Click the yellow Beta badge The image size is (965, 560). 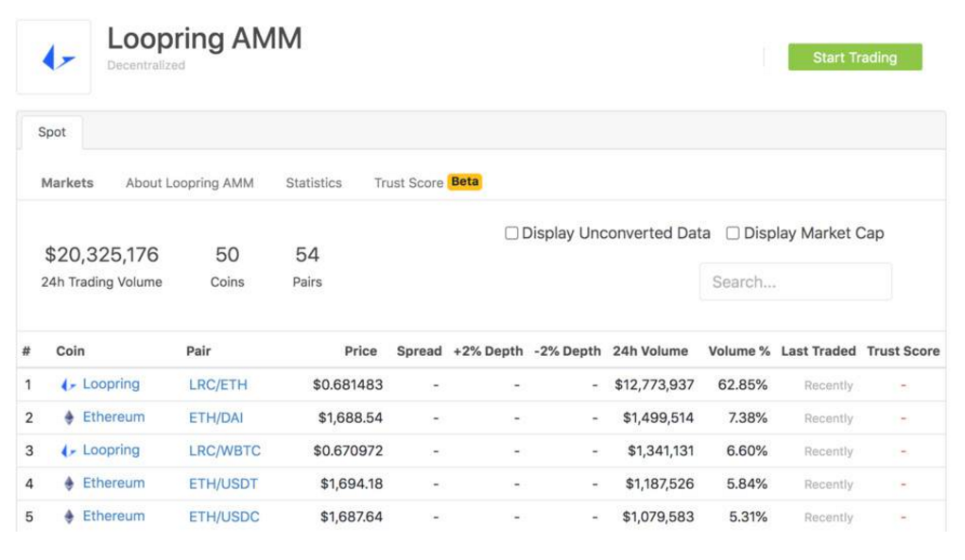pyautogui.click(x=465, y=182)
